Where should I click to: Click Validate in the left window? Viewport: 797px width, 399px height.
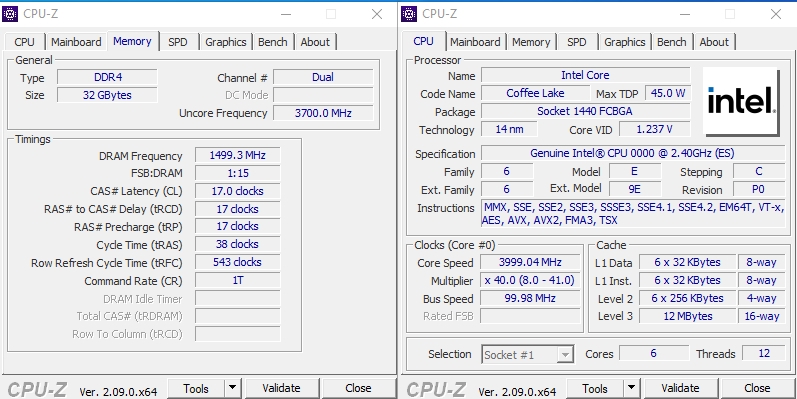click(x=281, y=389)
